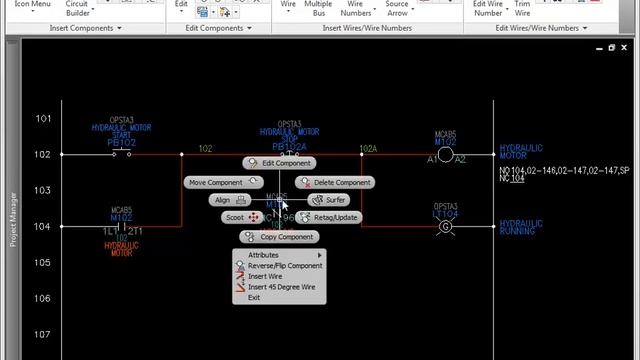Click Copy Component in the marking menu
The width and height of the screenshot is (640, 360).
tap(279, 237)
